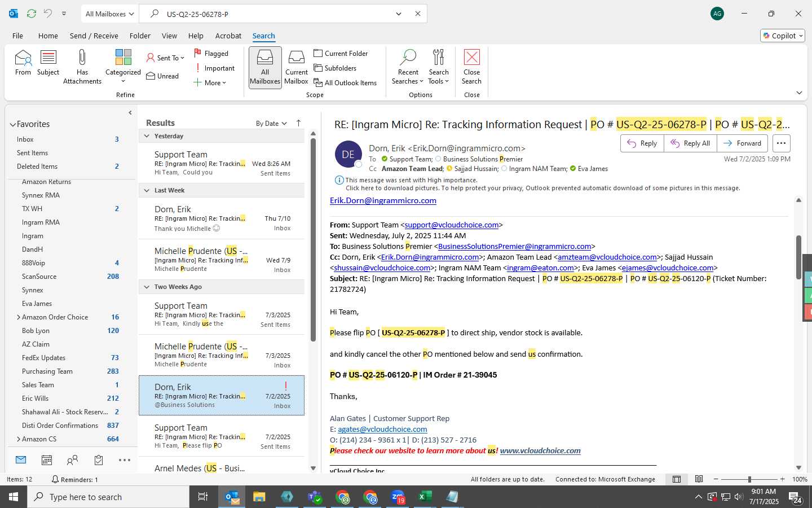The width and height of the screenshot is (812, 508).
Task: Collapse the ribbon with the chevron
Action: click(799, 93)
